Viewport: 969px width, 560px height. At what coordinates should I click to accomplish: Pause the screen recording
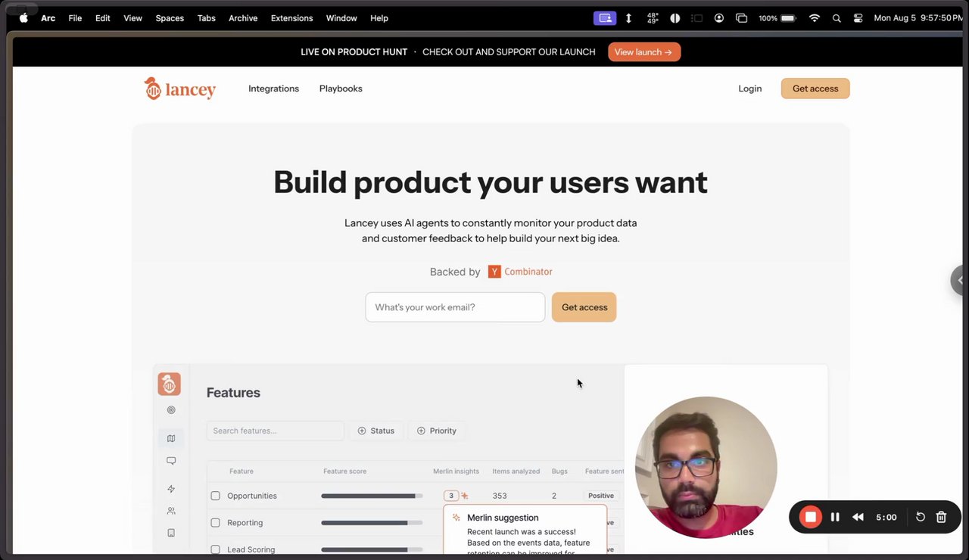pyautogui.click(x=835, y=517)
